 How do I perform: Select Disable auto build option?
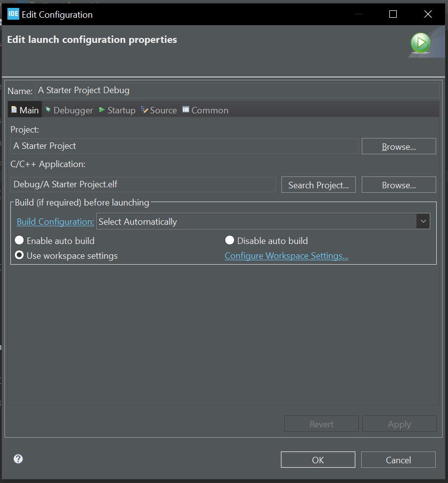[x=230, y=241]
